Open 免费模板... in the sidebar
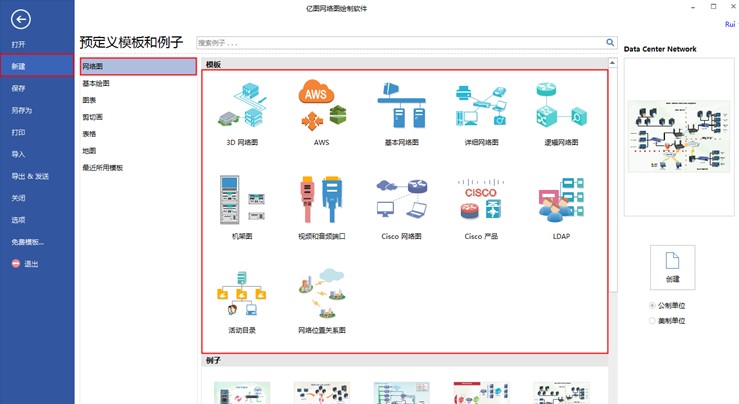This screenshot has width=739, height=404. 27,242
